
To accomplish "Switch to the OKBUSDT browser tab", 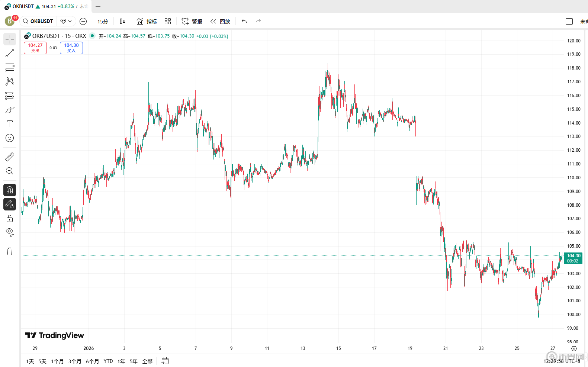I will tap(46, 6).
